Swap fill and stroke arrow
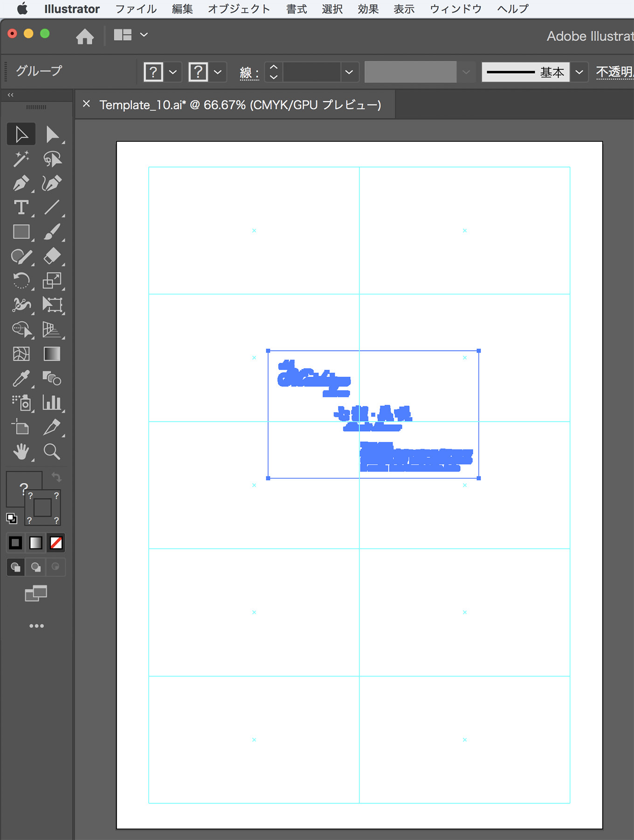The image size is (634, 840). pyautogui.click(x=56, y=477)
